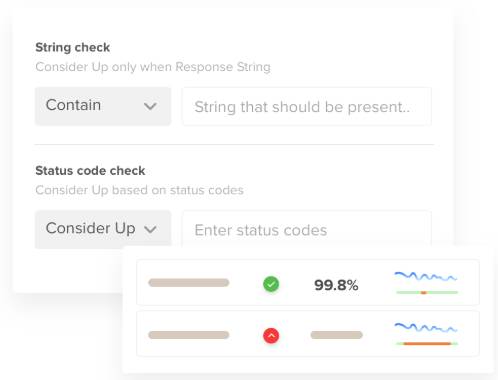498x380 pixels.
Task: Click the red down-status arrow icon
Action: [x=271, y=336]
